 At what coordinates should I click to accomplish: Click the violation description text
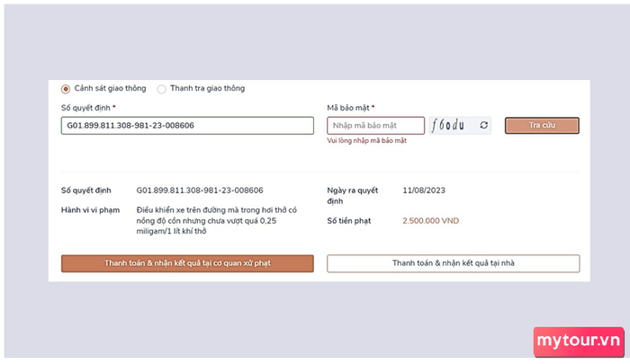[217, 220]
